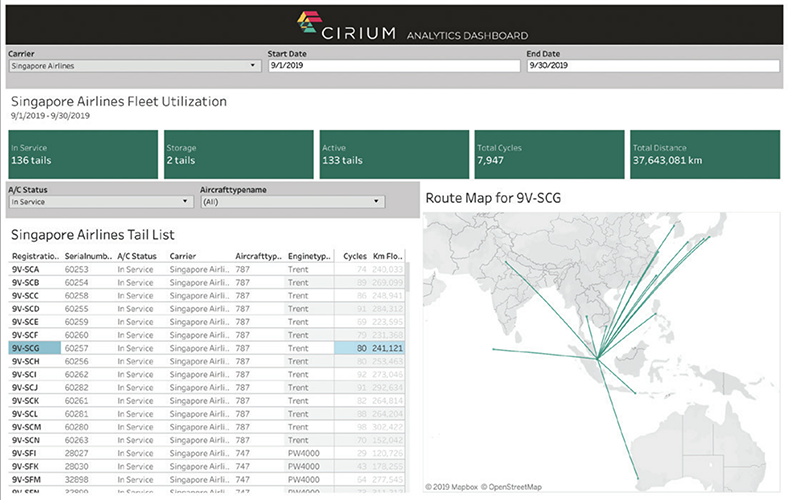Select the Storage 2 tails tile

point(238,154)
